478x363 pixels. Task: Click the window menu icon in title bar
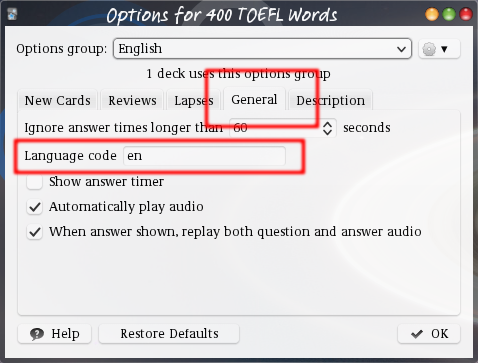(x=12, y=14)
